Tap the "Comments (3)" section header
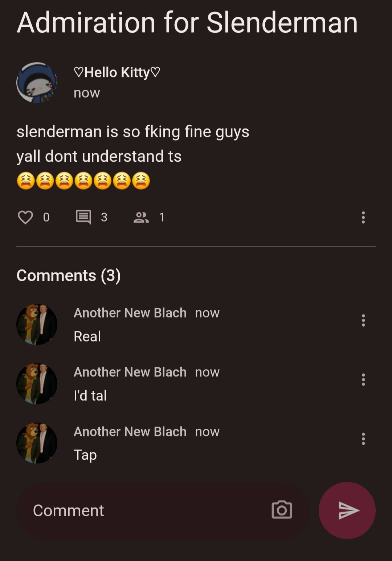 [69, 275]
